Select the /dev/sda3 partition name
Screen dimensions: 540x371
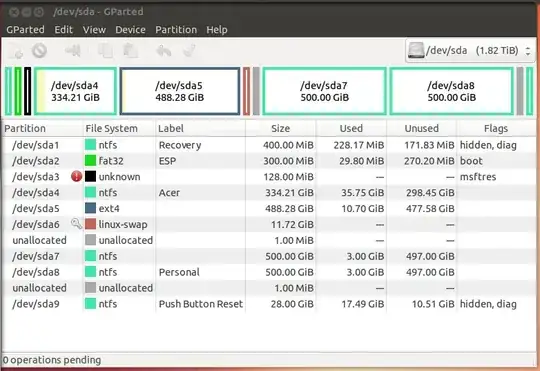pos(36,177)
